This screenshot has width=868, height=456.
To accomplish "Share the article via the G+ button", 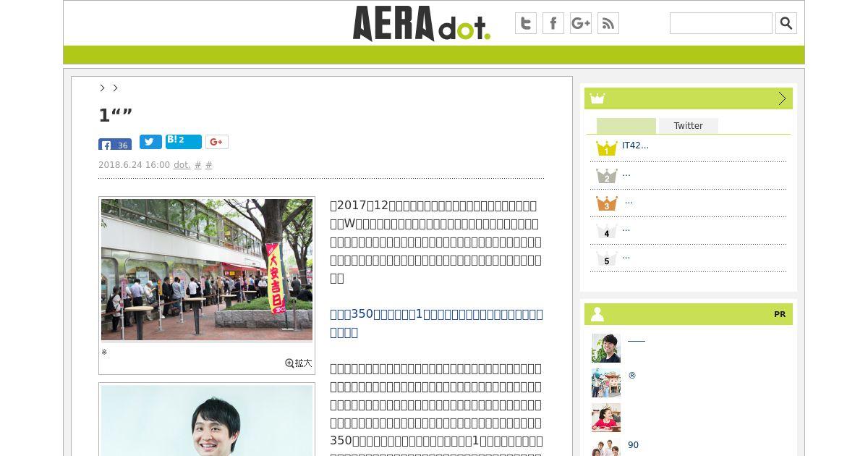I will tap(217, 142).
